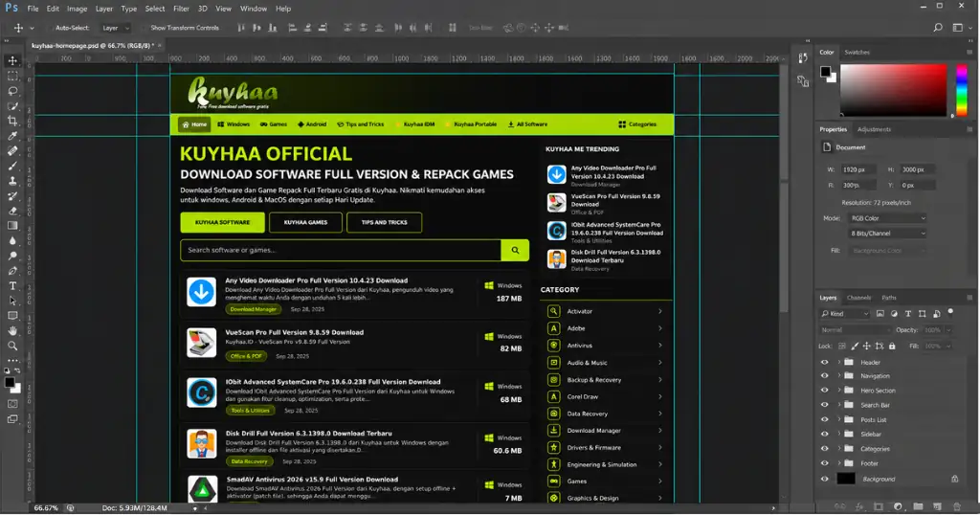Expand the Sidebar group chevron
This screenshot has width=980, height=515.
838,434
